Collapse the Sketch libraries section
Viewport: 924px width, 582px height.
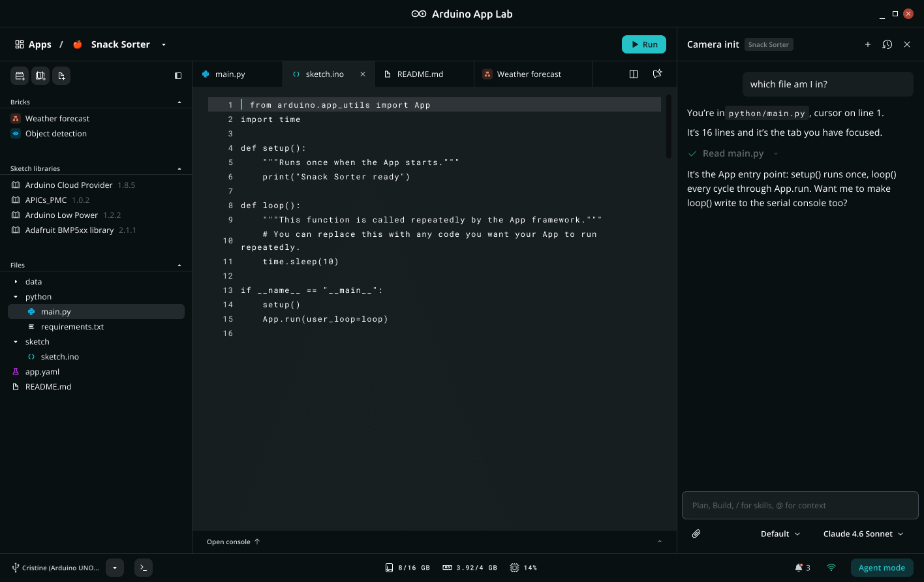tap(179, 168)
